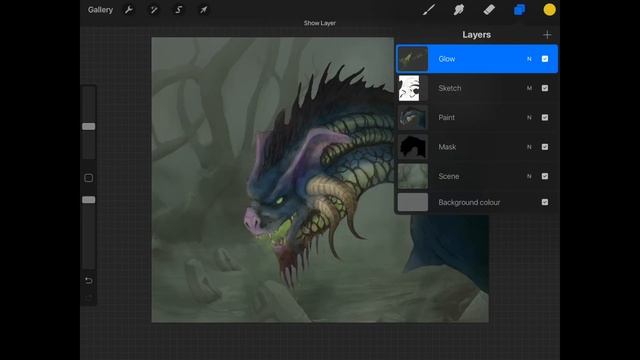The height and width of the screenshot is (360, 640).
Task: Click the Paint layer name
Action: [447, 118]
